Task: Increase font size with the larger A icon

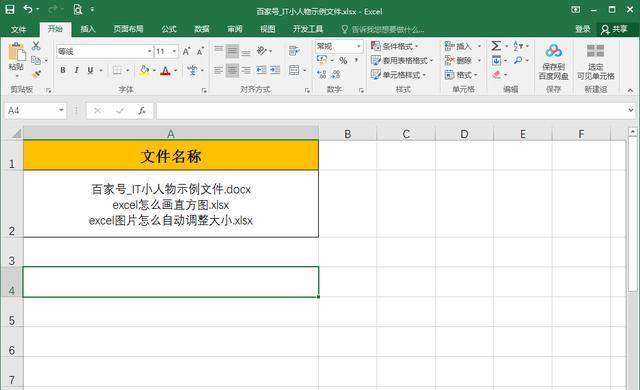Action: click(x=186, y=51)
